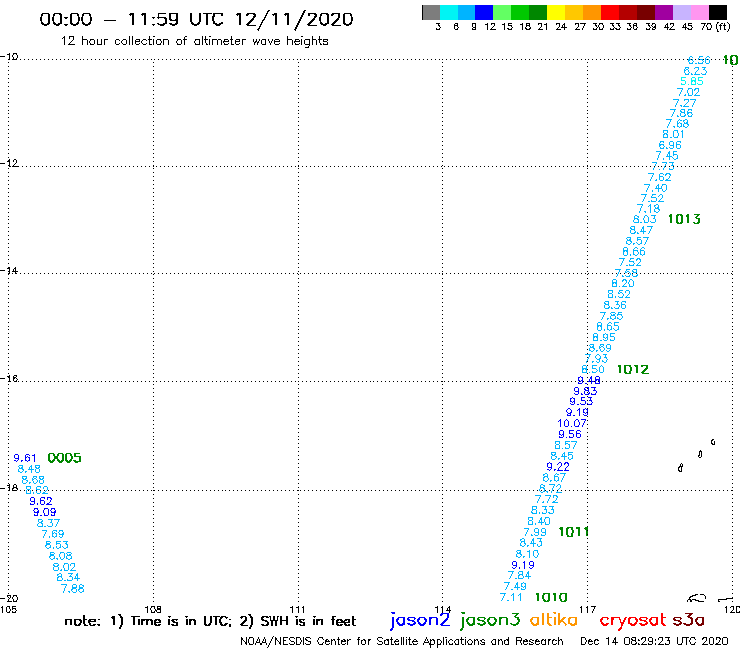Click the bright red 33 ft legend swatch
Image resolution: width=740 pixels, height=650 pixels.
click(610, 12)
